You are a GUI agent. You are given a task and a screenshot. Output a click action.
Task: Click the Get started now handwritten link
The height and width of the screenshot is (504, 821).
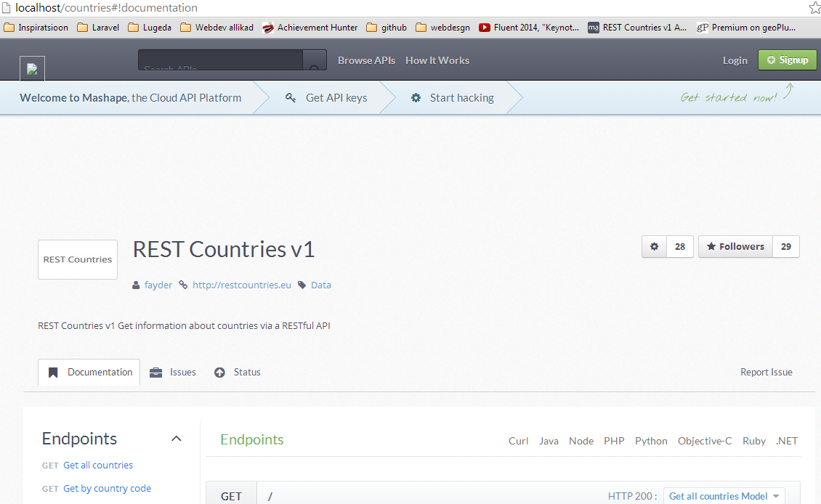pos(728,97)
